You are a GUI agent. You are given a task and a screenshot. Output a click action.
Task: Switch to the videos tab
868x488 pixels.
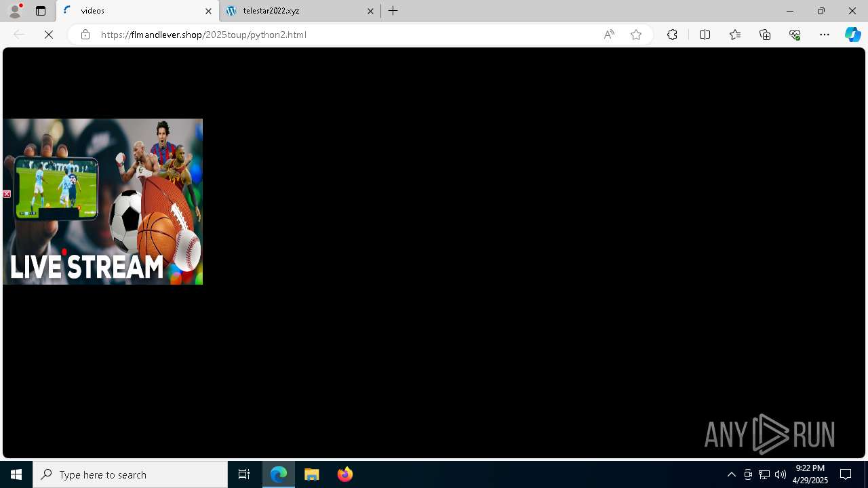coord(138,11)
